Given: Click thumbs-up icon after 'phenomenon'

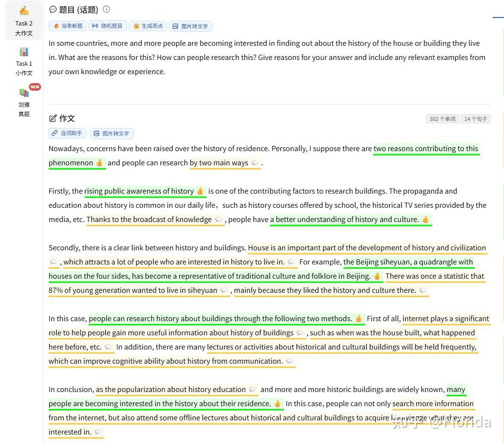Looking at the screenshot, I should click(x=100, y=163).
